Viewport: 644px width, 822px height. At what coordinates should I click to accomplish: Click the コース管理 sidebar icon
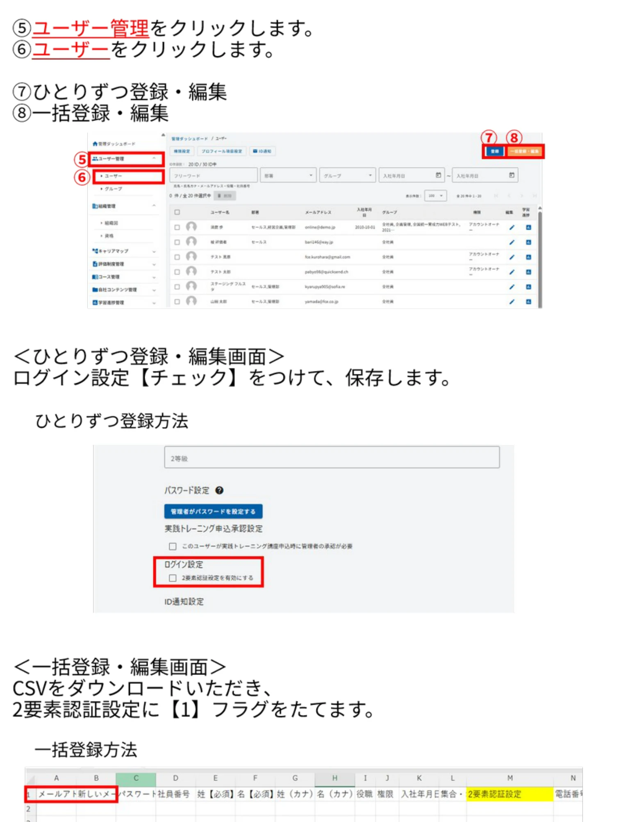[x=95, y=277]
